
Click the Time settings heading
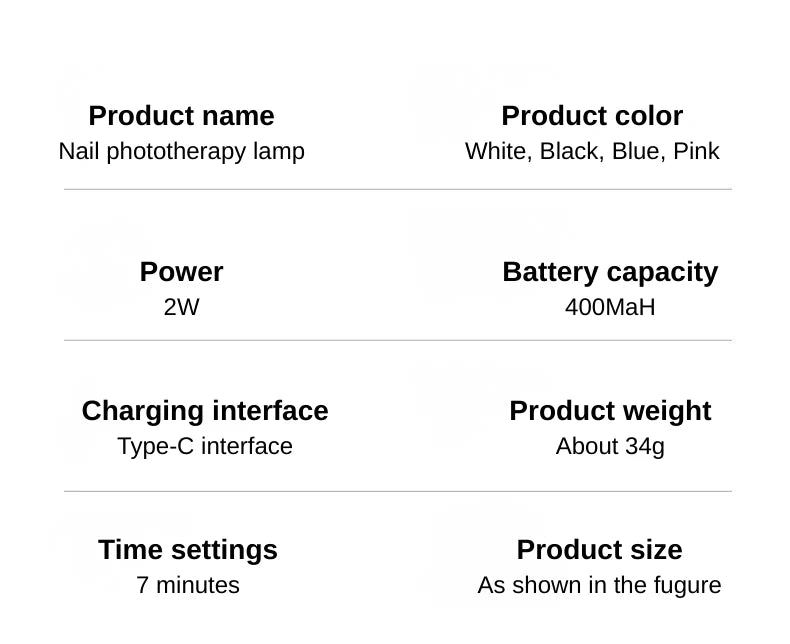tap(188, 550)
